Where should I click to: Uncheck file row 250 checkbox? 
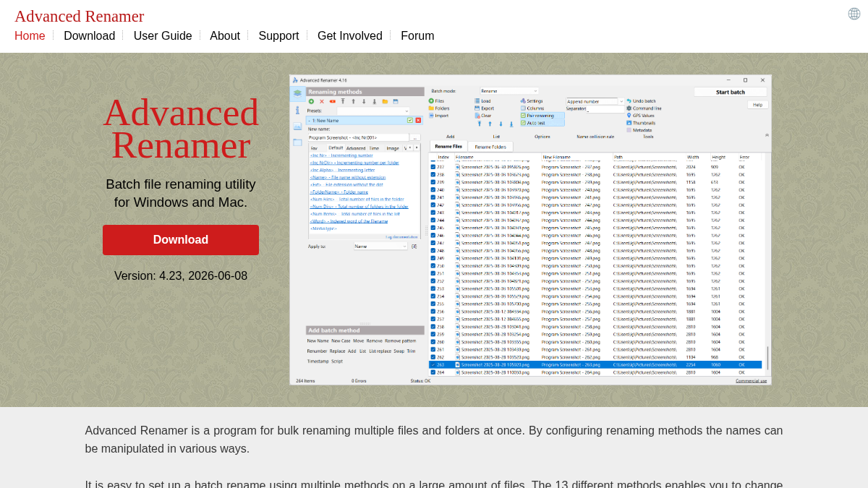433,265
